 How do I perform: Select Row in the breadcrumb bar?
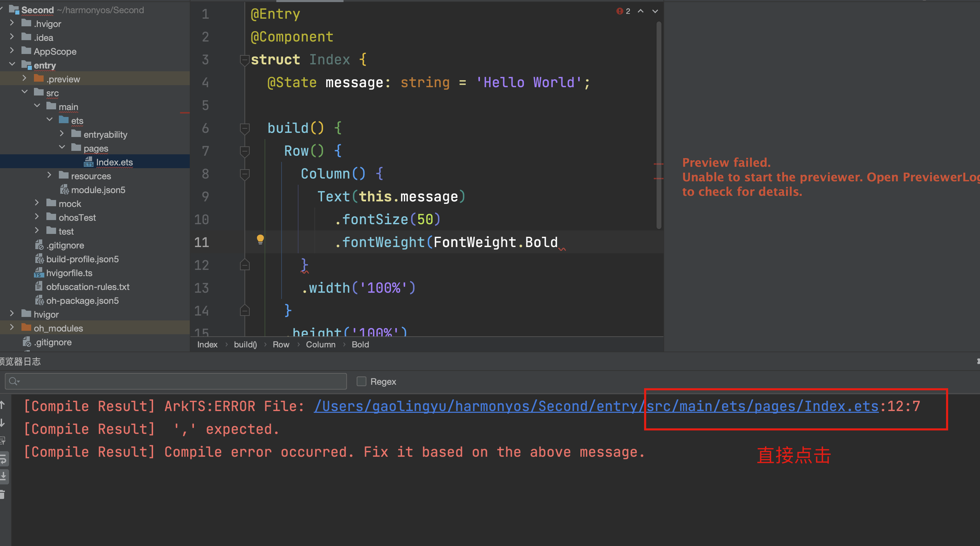[x=281, y=345]
